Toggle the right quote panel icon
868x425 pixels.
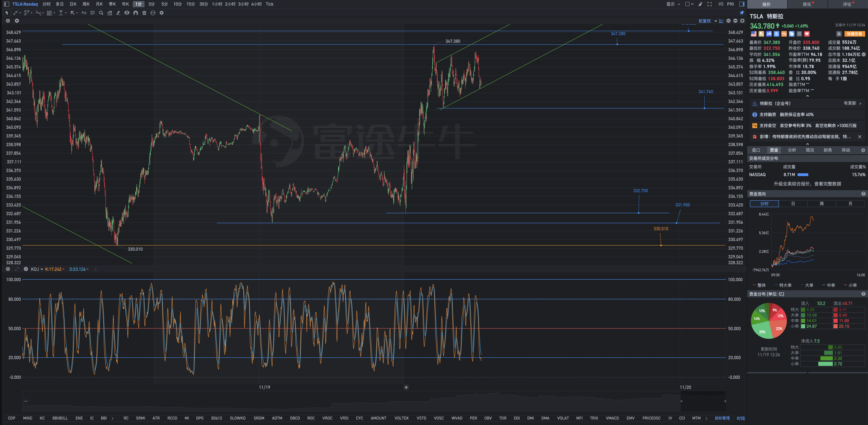742,4
